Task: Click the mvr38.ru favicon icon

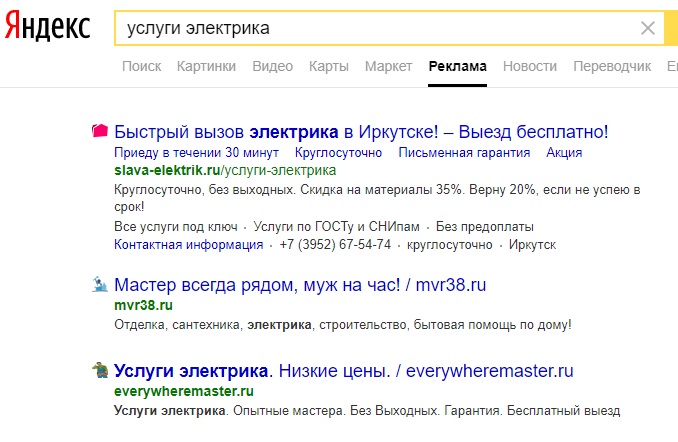Action: [x=100, y=285]
